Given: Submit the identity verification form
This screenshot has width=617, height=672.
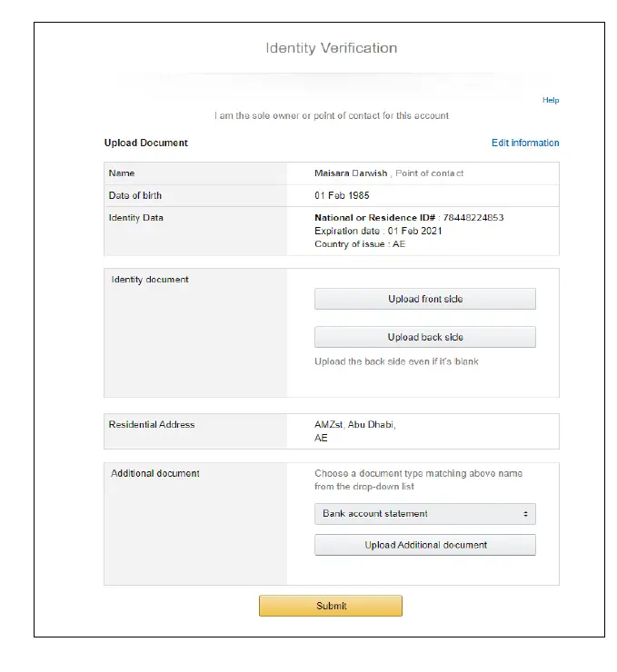Looking at the screenshot, I should [x=331, y=606].
